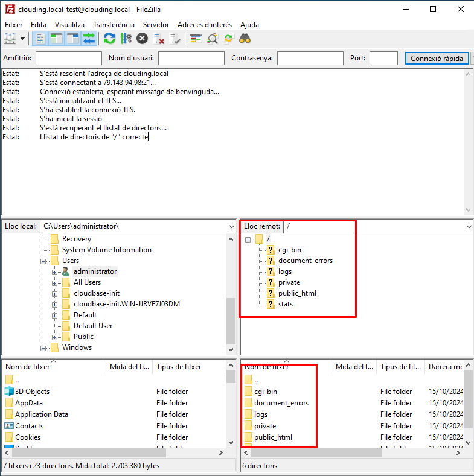Select Recovery folder in local tree
Image resolution: width=474 pixels, height=476 pixels.
77,239
